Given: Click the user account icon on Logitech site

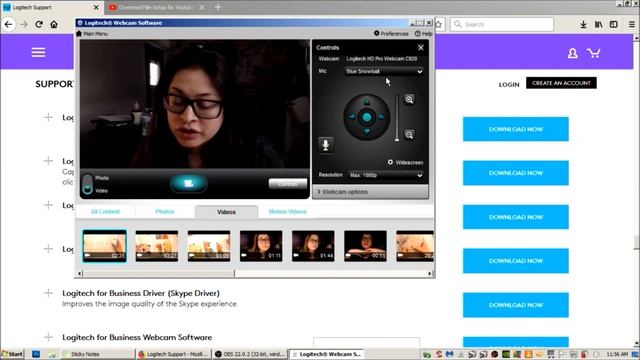Looking at the screenshot, I should point(572,53).
